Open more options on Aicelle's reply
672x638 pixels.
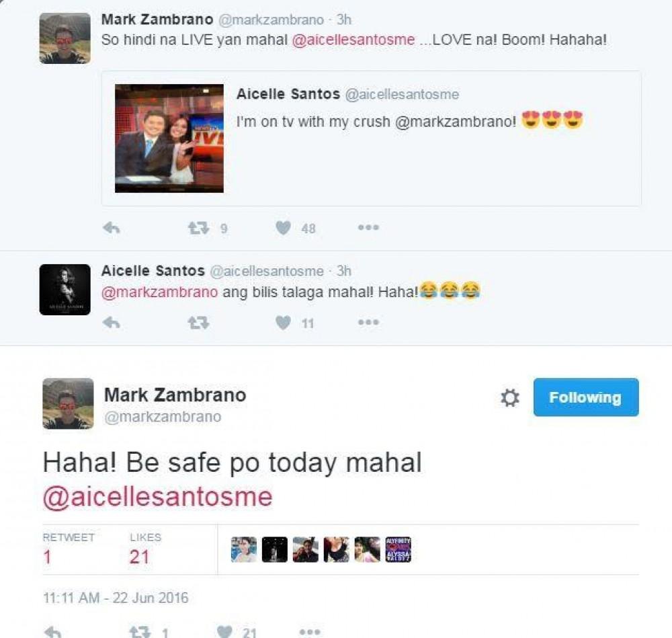368,322
